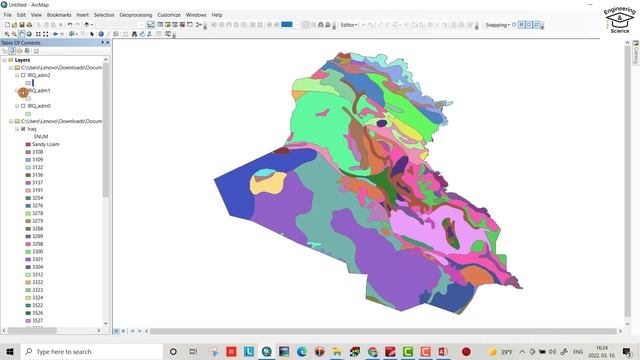Collapse the Iraq layer legend
640x360 pixels.
[x=17, y=129]
